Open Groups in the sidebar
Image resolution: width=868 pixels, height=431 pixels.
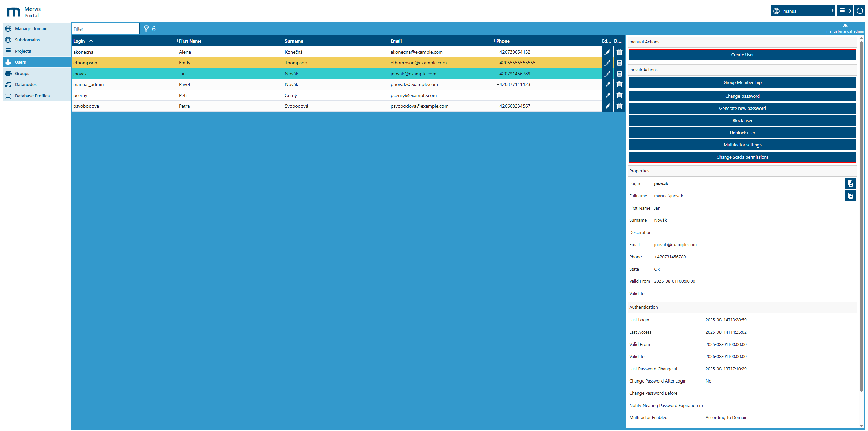coord(36,73)
